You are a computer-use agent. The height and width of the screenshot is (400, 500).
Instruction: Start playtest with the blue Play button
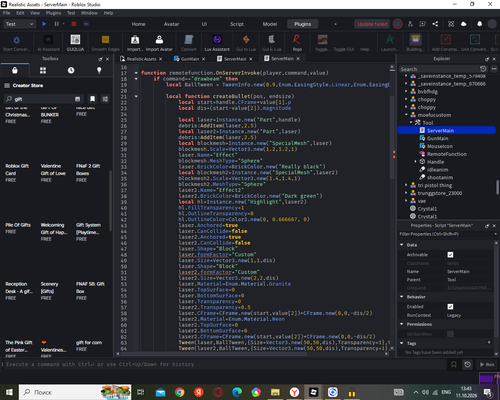click(x=44, y=24)
